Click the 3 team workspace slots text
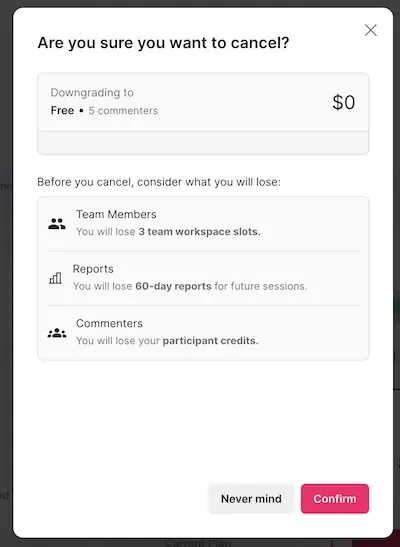Screen dimensions: 400x547 tap(199, 232)
